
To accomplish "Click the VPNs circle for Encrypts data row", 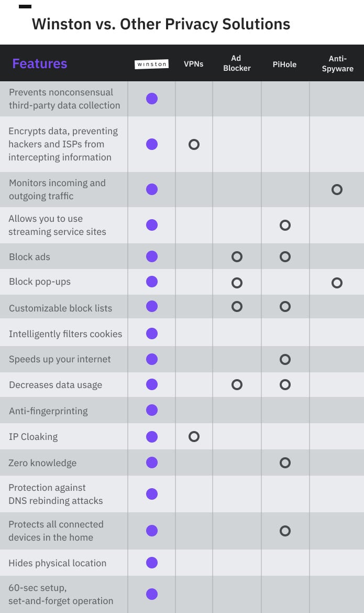I will (194, 144).
